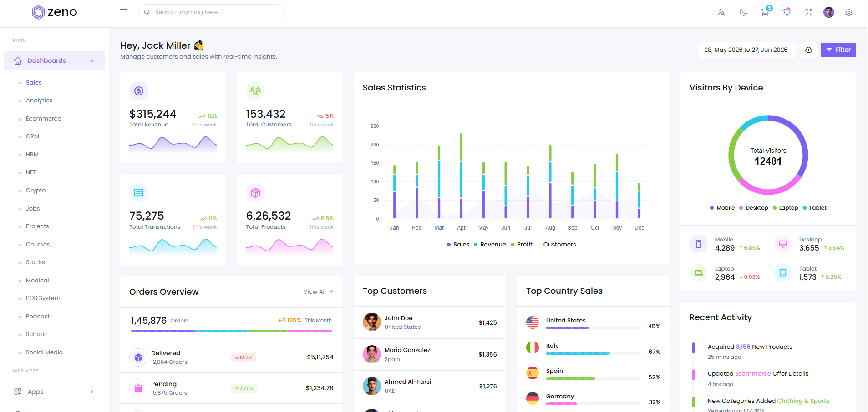Open the School dashboard

pos(36,334)
